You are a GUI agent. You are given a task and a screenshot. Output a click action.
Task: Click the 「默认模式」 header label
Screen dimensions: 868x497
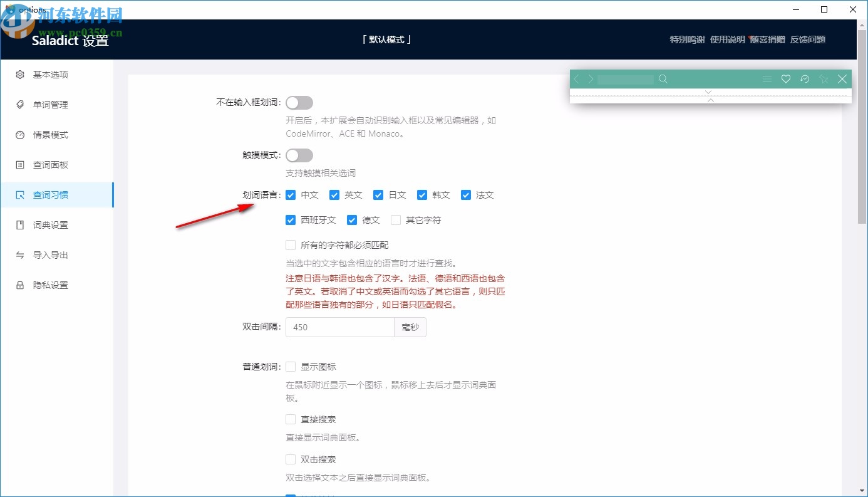387,39
